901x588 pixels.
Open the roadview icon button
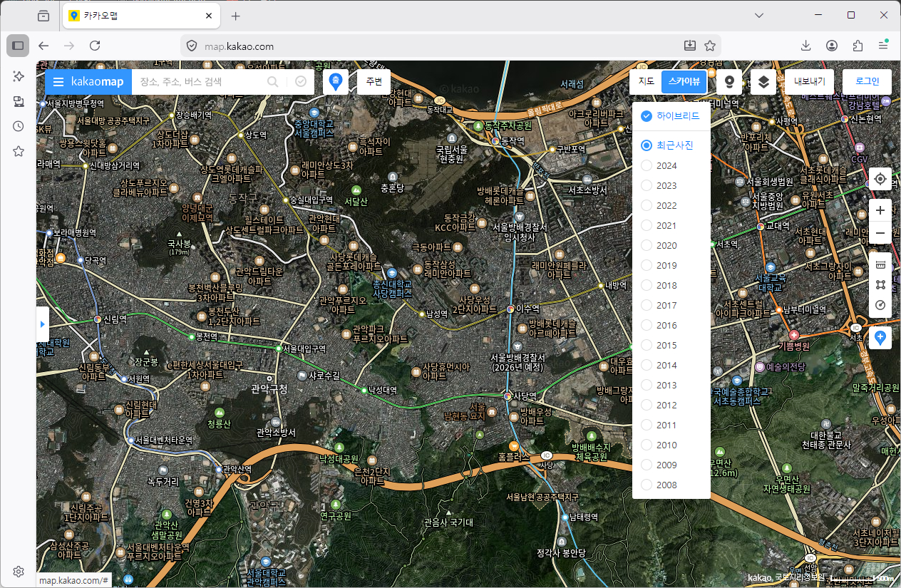click(x=729, y=82)
